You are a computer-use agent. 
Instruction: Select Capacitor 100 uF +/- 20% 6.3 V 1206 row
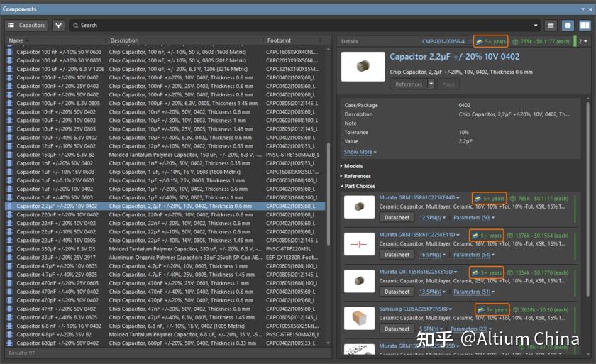click(x=165, y=69)
